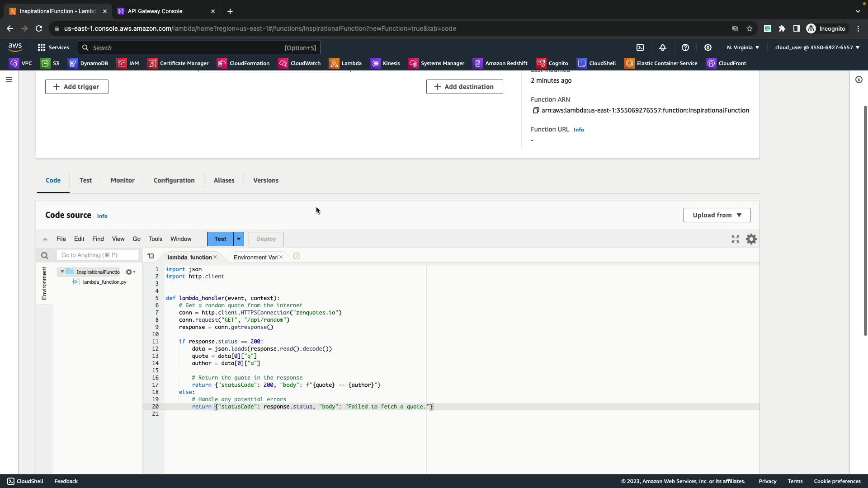Toggle the left navigation hamburger menu
868x488 pixels.
[9, 80]
